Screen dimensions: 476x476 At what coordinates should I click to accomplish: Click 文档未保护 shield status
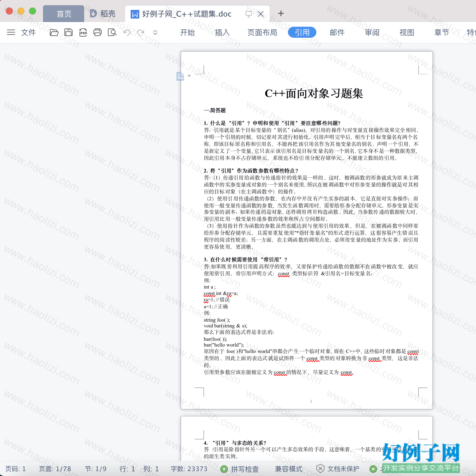point(338,469)
